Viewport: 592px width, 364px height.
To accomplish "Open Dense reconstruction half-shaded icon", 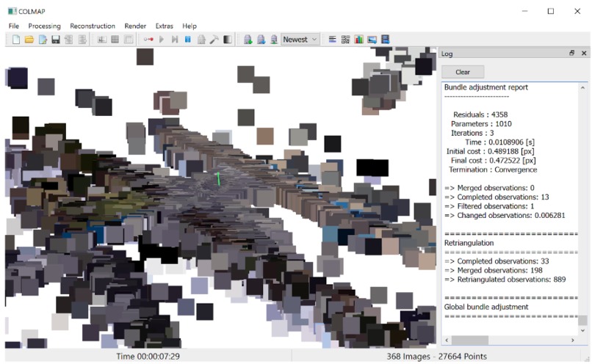I will coord(227,39).
